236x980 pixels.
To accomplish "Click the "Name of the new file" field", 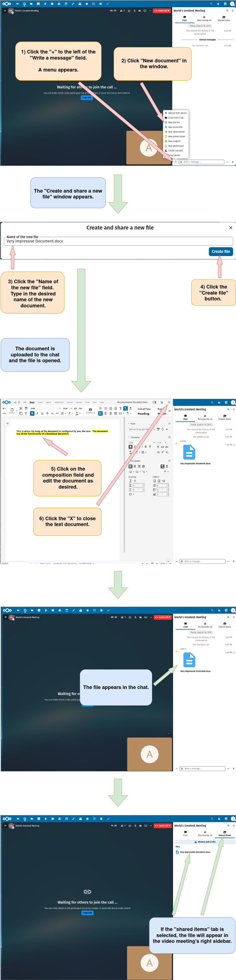I will 118,241.
